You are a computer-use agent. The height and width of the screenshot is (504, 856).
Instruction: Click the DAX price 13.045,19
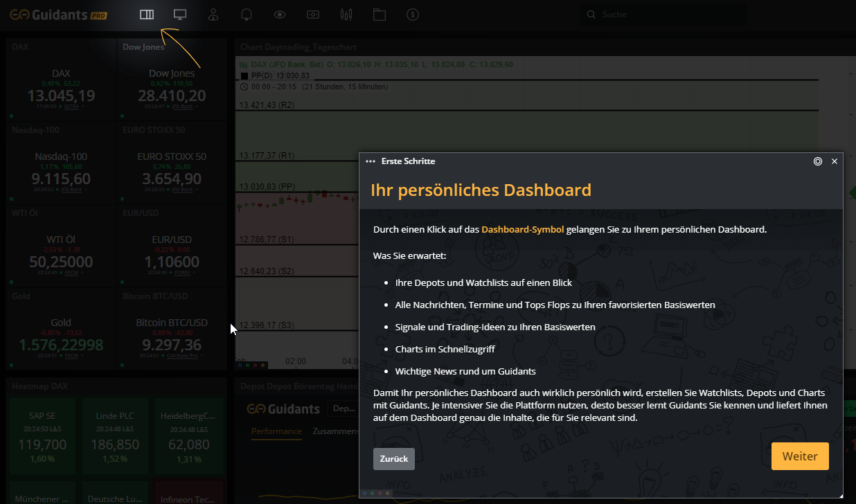click(61, 96)
